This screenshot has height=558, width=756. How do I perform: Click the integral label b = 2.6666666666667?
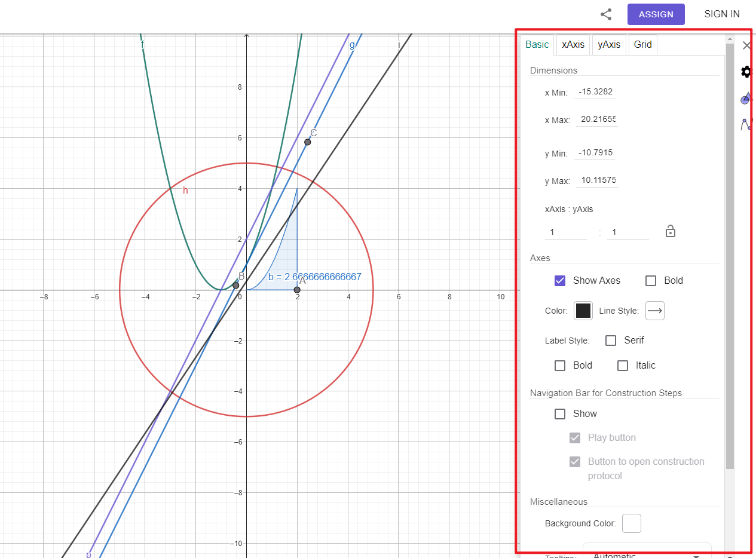coord(315,277)
